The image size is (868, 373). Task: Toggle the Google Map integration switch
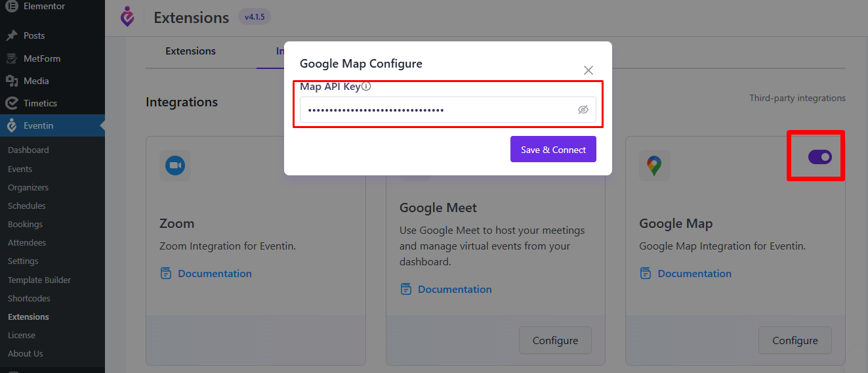(819, 156)
